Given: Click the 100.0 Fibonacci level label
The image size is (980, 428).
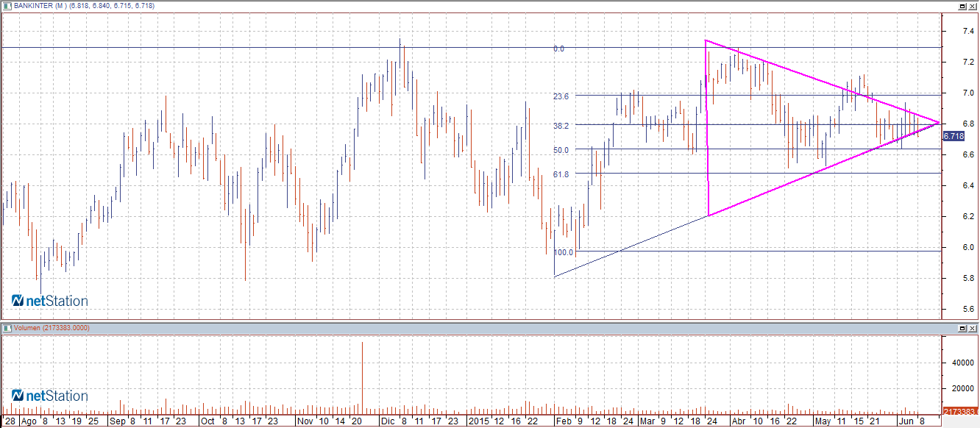Looking at the screenshot, I should [564, 252].
